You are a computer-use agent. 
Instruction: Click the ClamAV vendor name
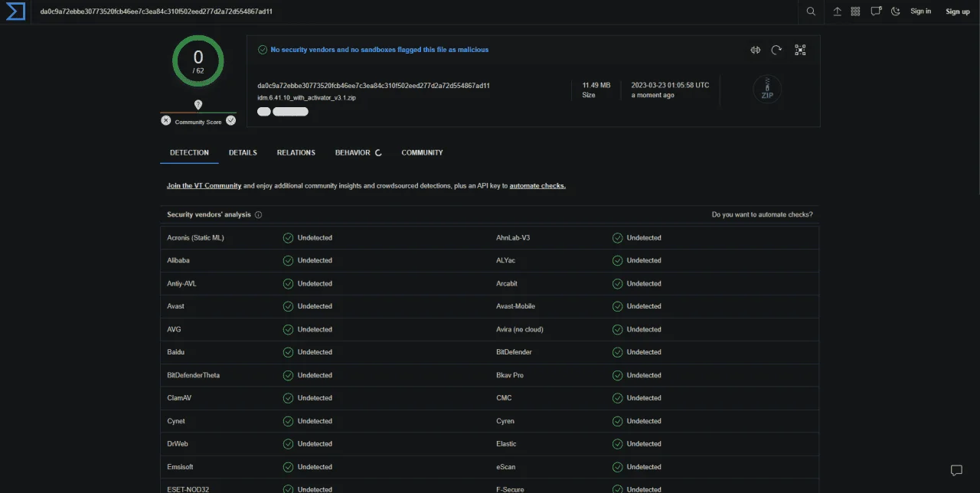pos(179,398)
